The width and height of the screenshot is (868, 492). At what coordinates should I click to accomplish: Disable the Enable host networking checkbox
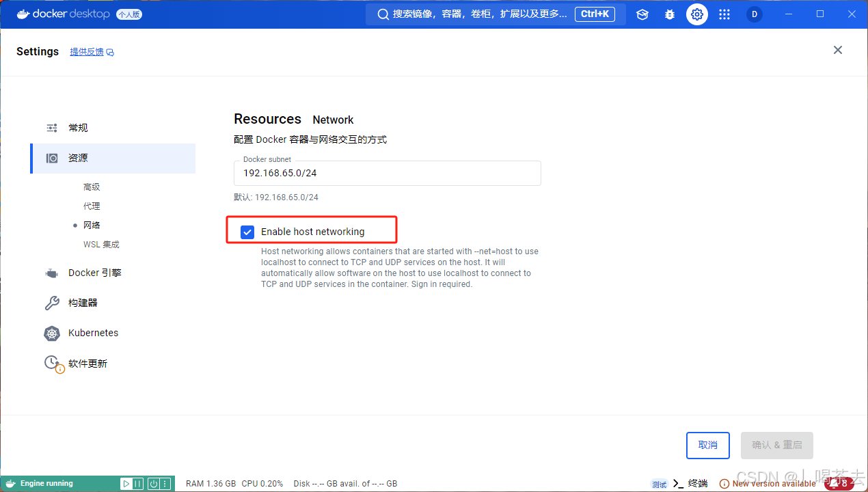click(247, 232)
